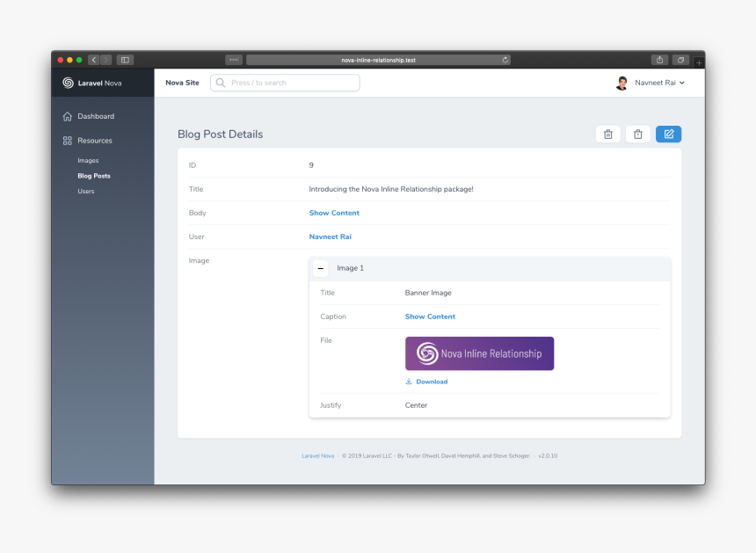Focus the 'Press / to search' field
756x553 pixels.
(285, 83)
